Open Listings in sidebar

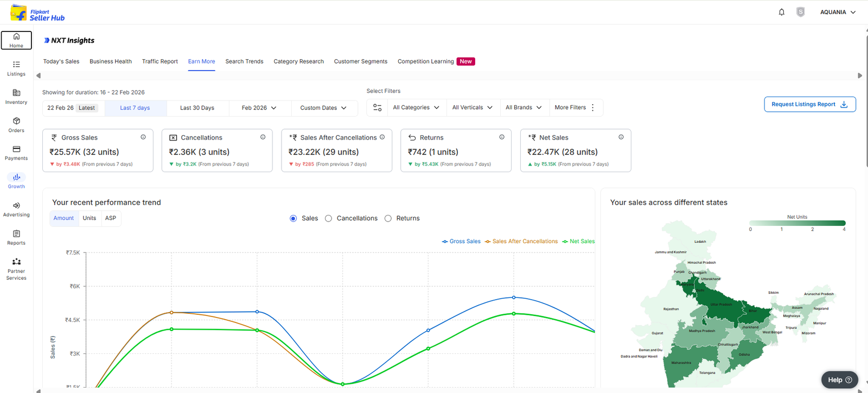pos(16,68)
